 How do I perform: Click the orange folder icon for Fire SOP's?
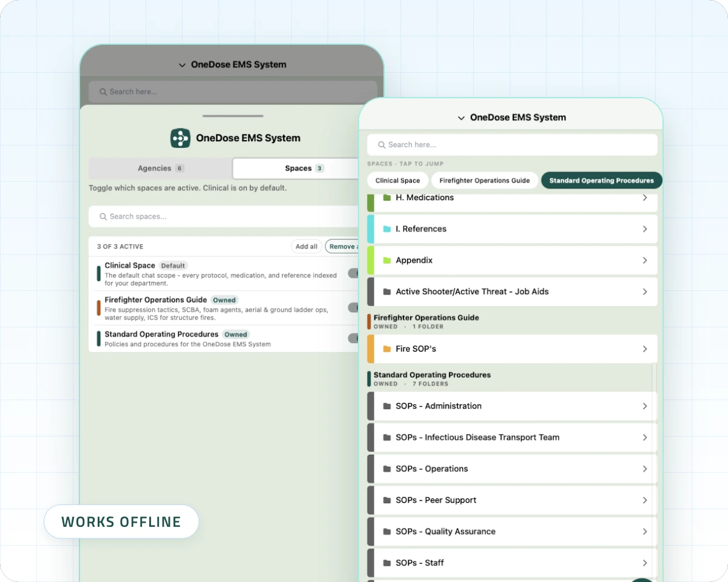pyautogui.click(x=387, y=349)
